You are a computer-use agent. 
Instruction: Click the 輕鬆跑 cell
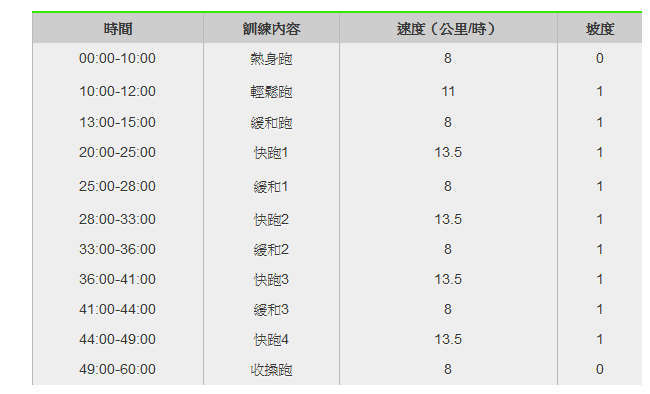(272, 91)
